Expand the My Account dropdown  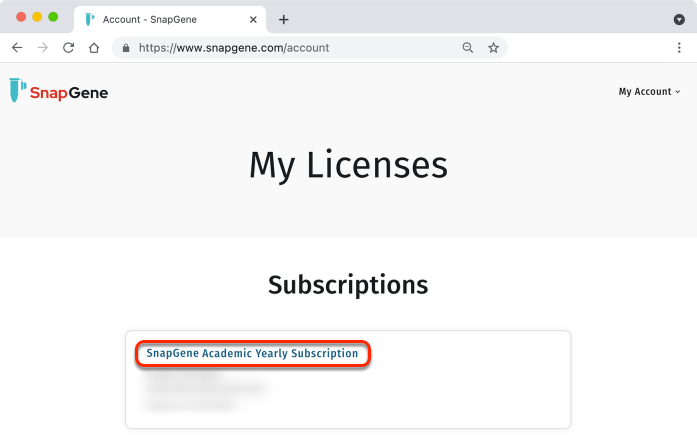(x=649, y=92)
